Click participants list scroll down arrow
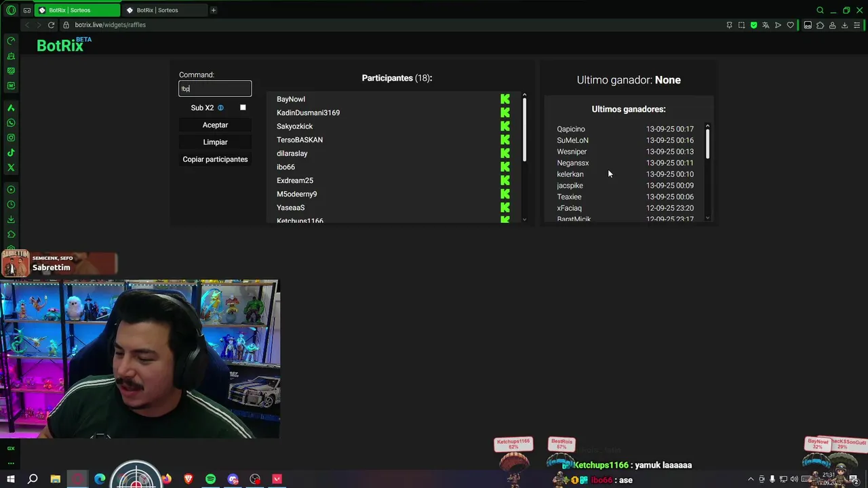This screenshot has height=488, width=868. tap(524, 219)
